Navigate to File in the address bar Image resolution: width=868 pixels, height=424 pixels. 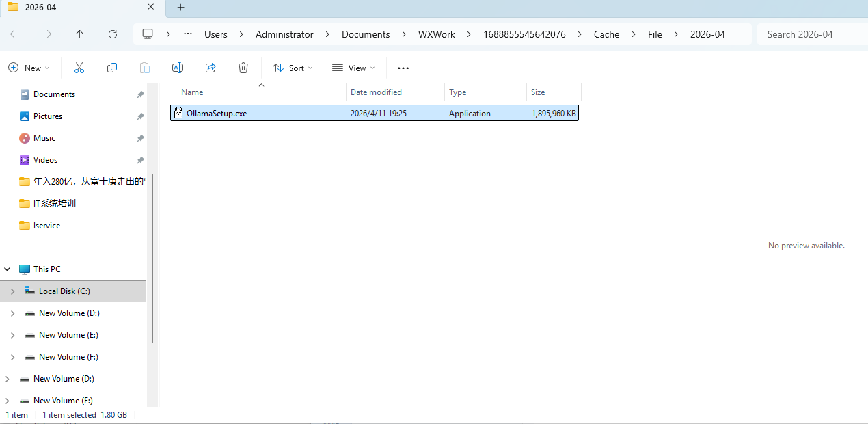point(655,34)
